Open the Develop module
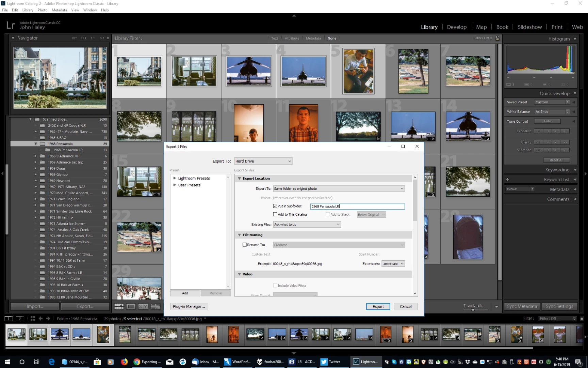Viewport: 588px width, 368px height. (x=457, y=27)
